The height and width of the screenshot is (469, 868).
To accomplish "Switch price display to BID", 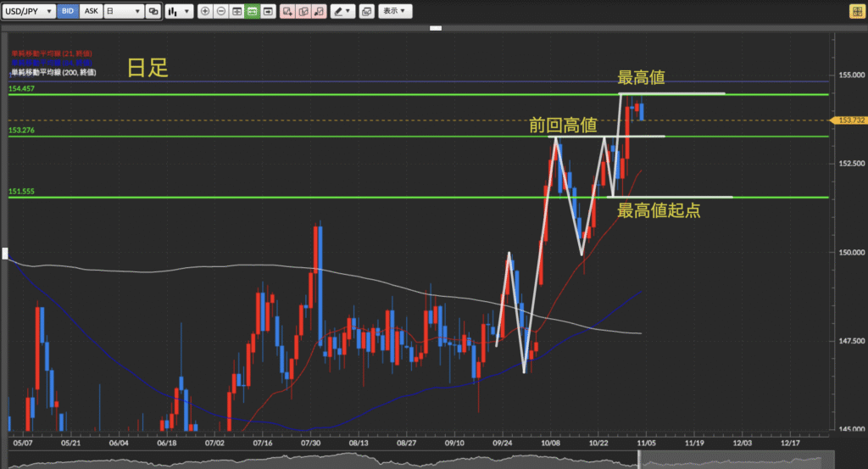I will 69,12.
